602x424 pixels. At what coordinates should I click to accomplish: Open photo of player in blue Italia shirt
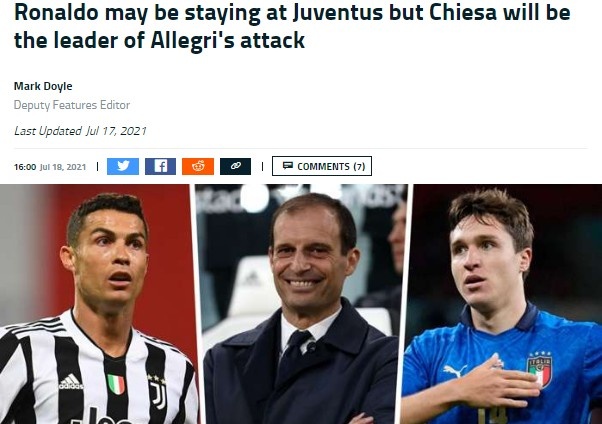(x=502, y=304)
